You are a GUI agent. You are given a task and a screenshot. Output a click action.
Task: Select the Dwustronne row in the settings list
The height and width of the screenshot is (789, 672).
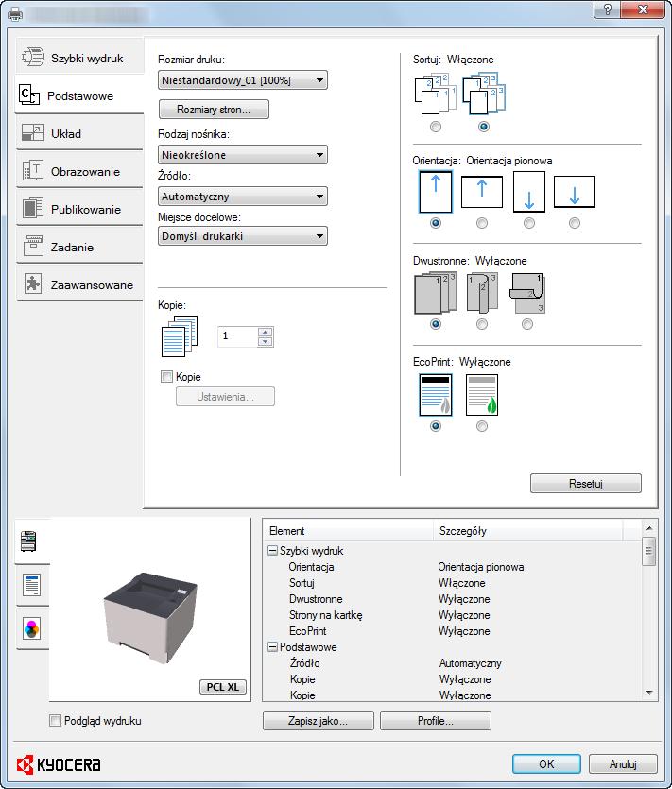[453, 599]
